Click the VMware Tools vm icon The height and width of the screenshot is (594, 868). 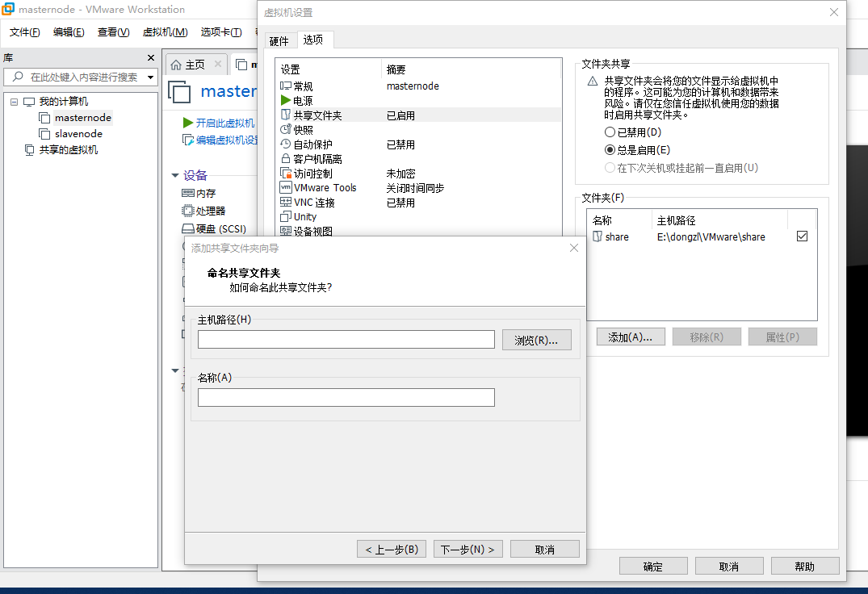(286, 187)
